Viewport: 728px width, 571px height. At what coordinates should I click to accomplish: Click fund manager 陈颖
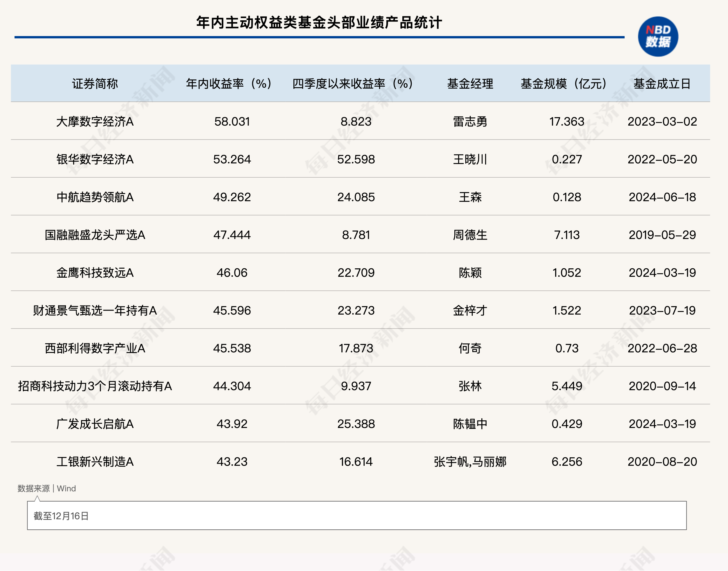(x=470, y=272)
